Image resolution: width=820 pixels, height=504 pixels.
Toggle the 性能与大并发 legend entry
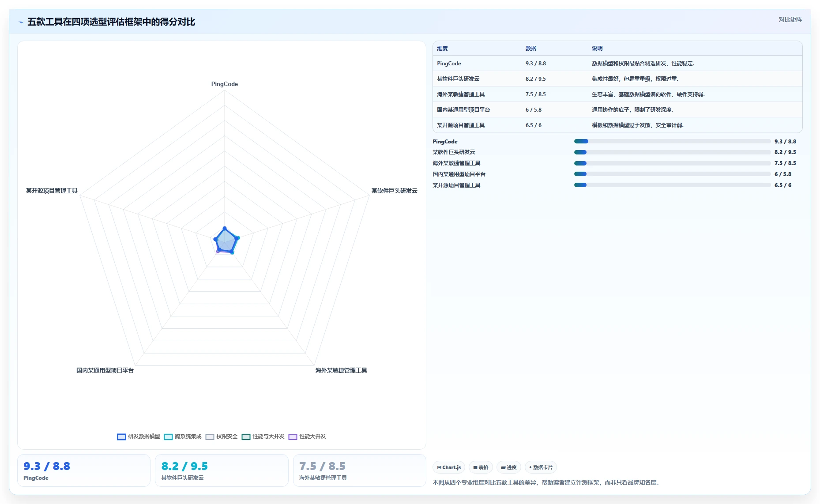[263, 436]
